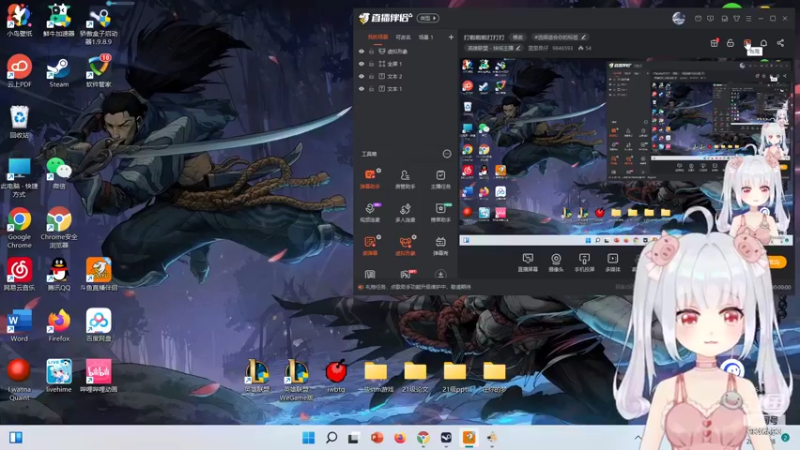Click the 修改 button beside the stream title
The image size is (800, 450).
click(x=518, y=37)
